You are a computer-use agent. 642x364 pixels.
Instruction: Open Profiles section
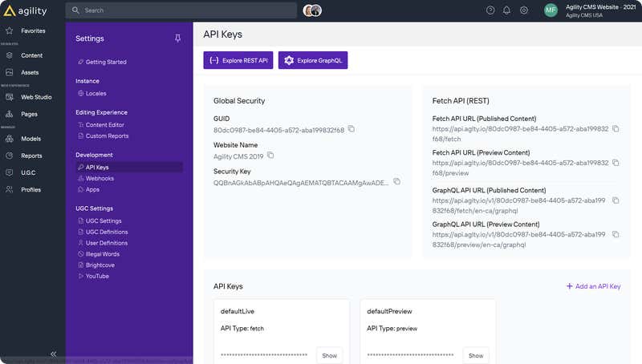click(x=23, y=190)
